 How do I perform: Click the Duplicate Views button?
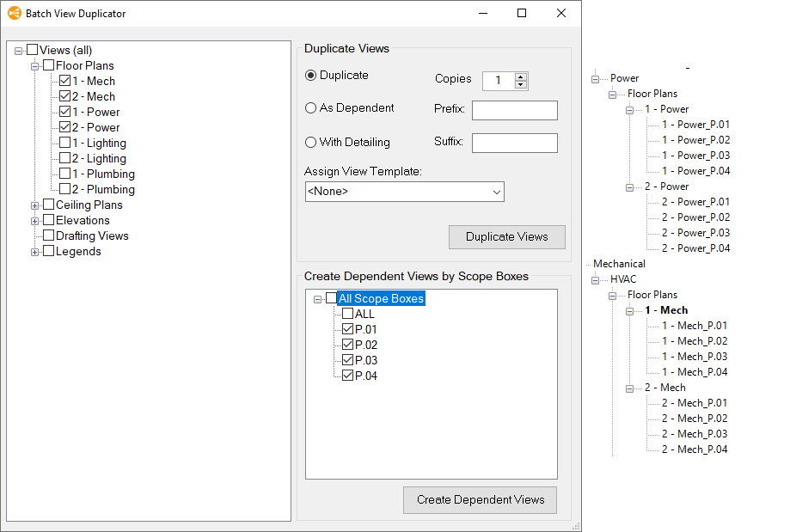506,237
